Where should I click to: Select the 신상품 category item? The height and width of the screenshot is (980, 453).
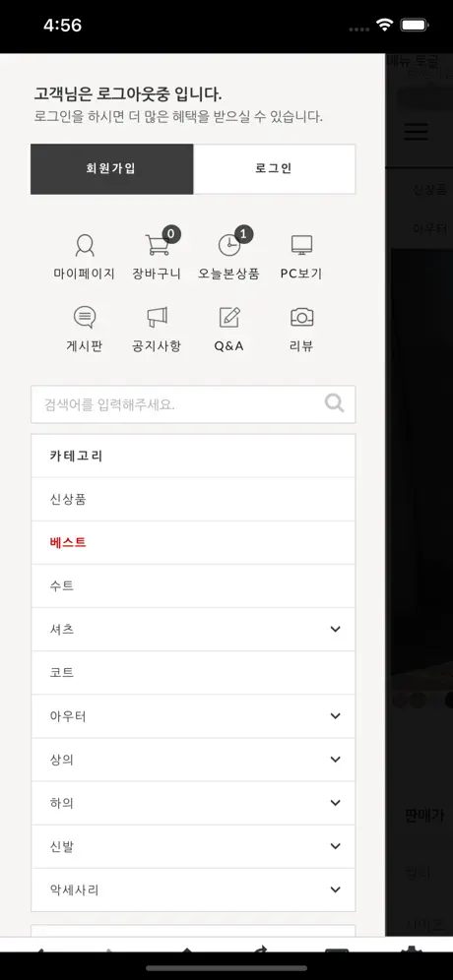(x=193, y=500)
